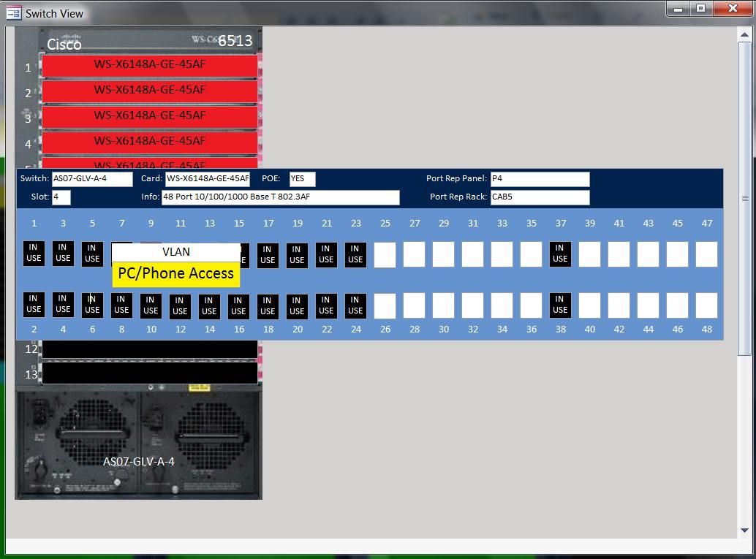
Task: Select slot 3 red line card
Action: tap(149, 117)
